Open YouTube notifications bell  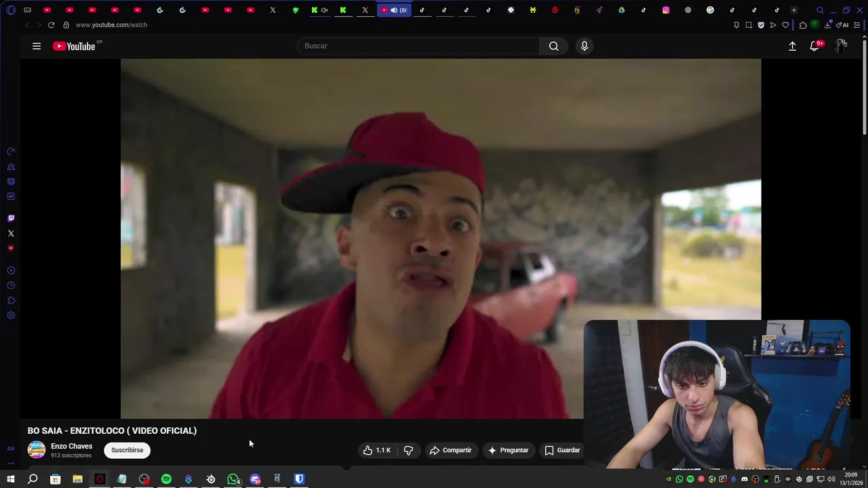814,46
